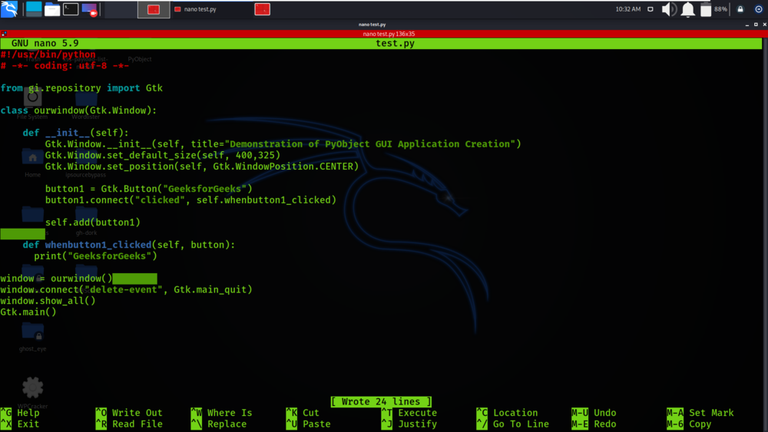Click the terminal tab icon left of the red title bar
The width and height of the screenshot is (768, 432).
pyautogui.click(x=4, y=34)
